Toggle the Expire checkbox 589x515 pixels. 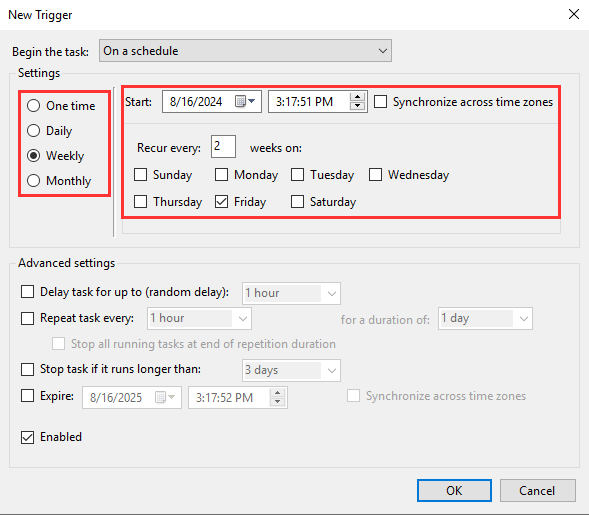pos(27,396)
